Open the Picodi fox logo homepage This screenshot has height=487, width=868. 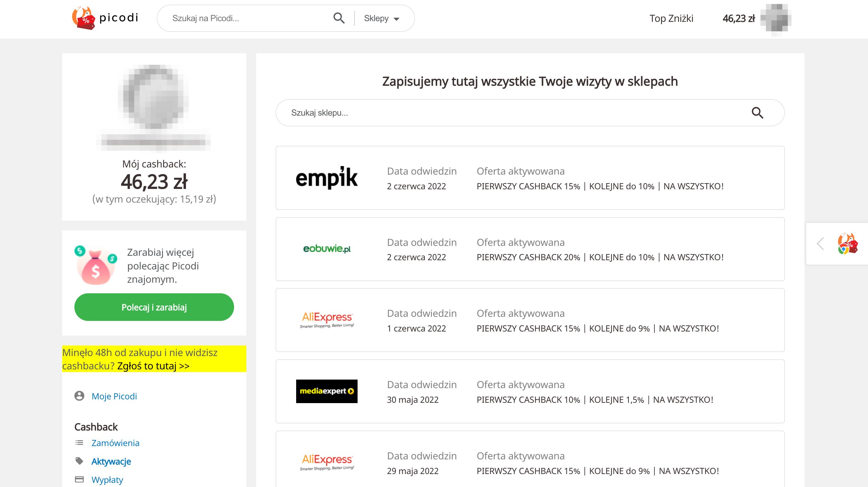click(105, 18)
